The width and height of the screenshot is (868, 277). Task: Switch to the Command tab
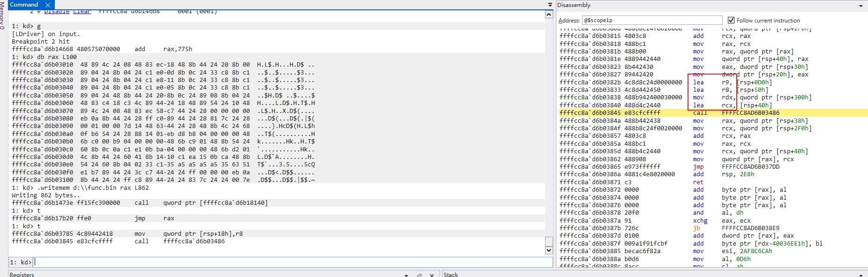(x=24, y=5)
